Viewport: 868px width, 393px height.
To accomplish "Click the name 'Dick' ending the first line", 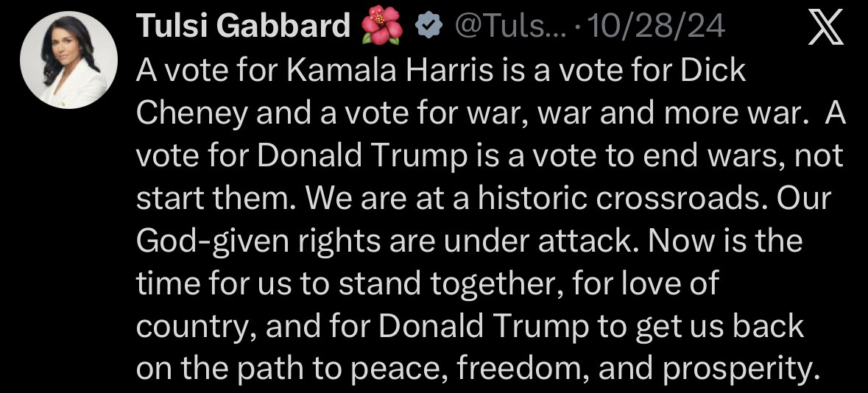I will coord(714,70).
